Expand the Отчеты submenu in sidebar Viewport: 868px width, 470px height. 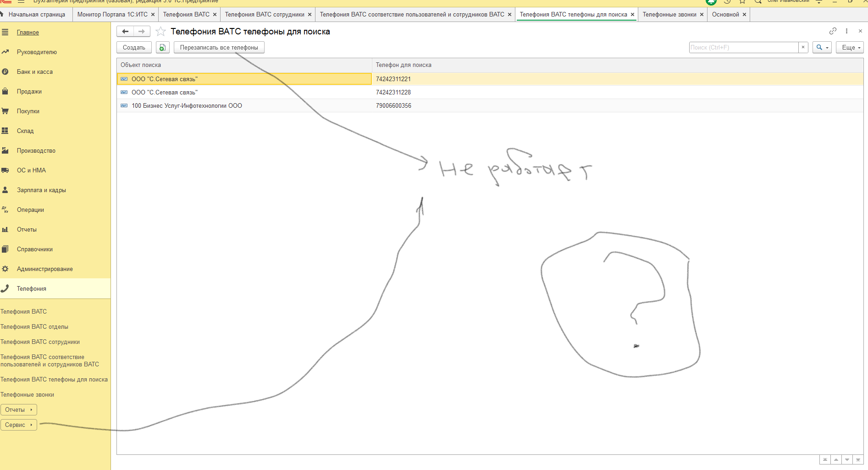pos(19,410)
